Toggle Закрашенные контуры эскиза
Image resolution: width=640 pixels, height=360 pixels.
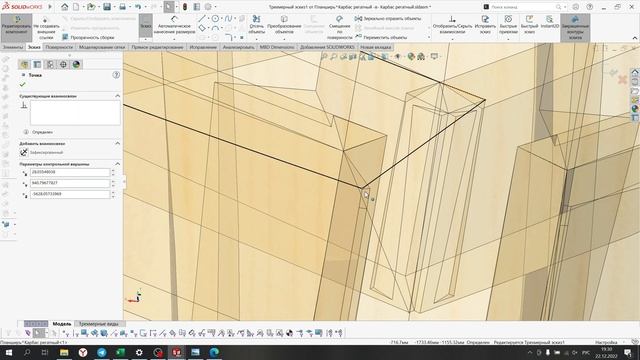click(575, 27)
